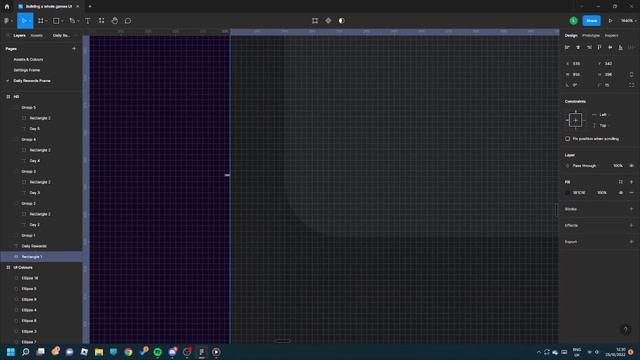The image size is (640, 360).
Task: Add a stroke with the plus button
Action: pos(631,209)
